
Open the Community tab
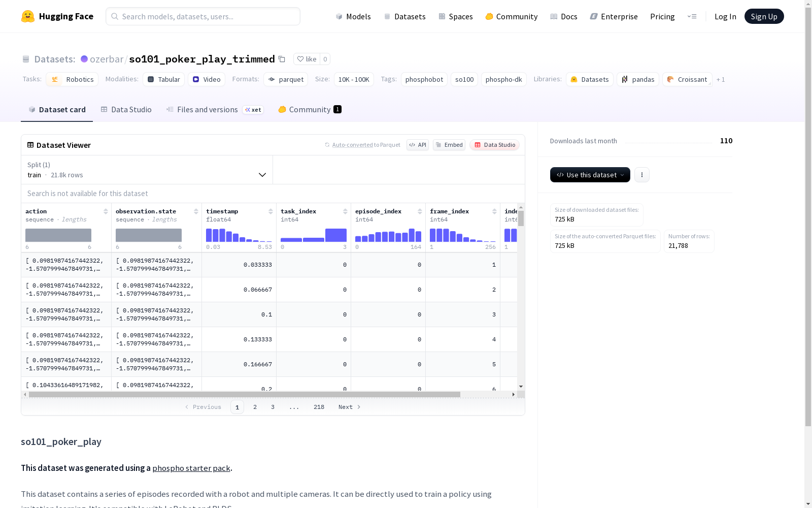pyautogui.click(x=310, y=110)
